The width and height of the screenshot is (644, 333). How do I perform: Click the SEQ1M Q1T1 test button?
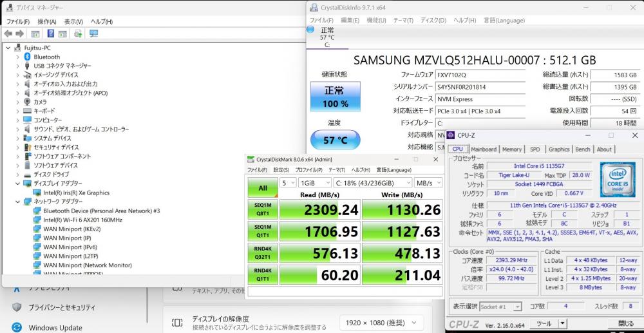(x=263, y=231)
